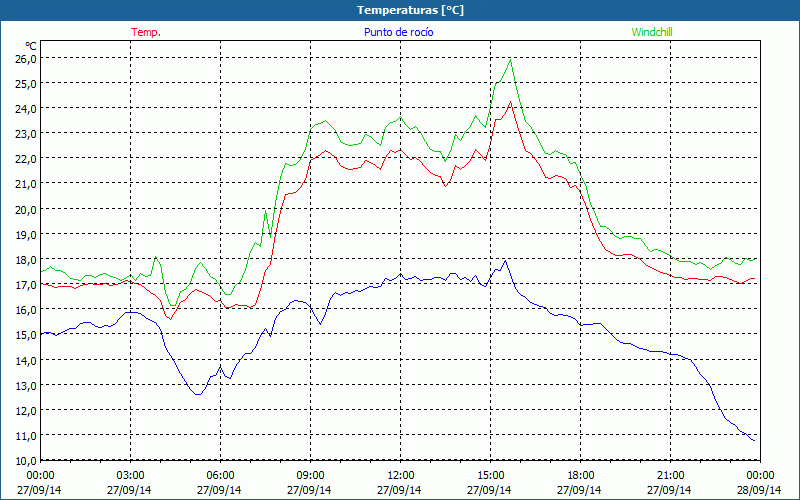Click the 25,0 y-axis value
800x500 pixels.
[x=27, y=83]
